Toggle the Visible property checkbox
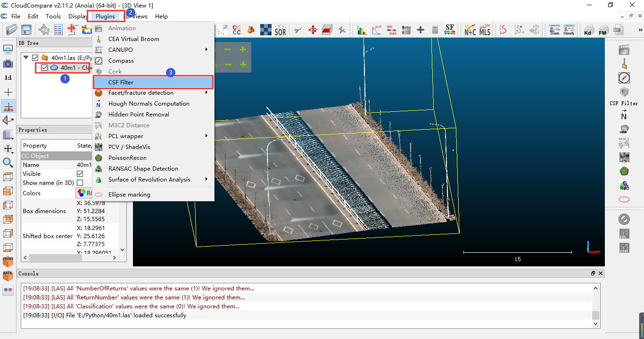The height and width of the screenshot is (339, 644). pyautogui.click(x=80, y=174)
